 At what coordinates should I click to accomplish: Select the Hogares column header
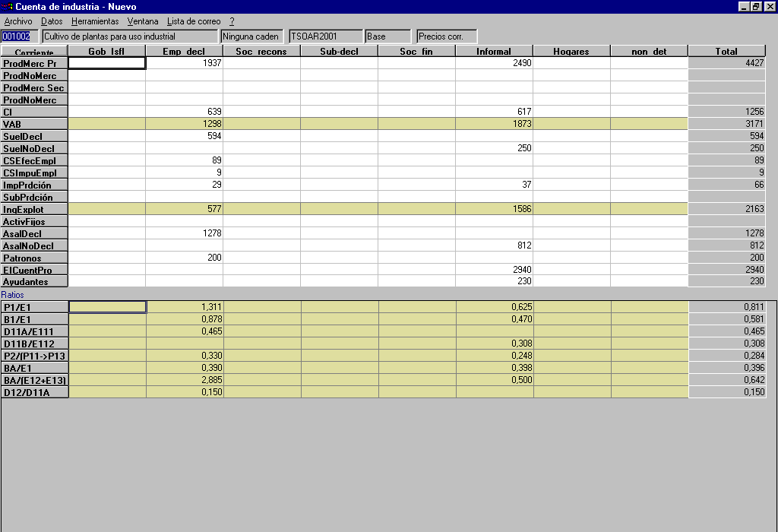pos(571,52)
